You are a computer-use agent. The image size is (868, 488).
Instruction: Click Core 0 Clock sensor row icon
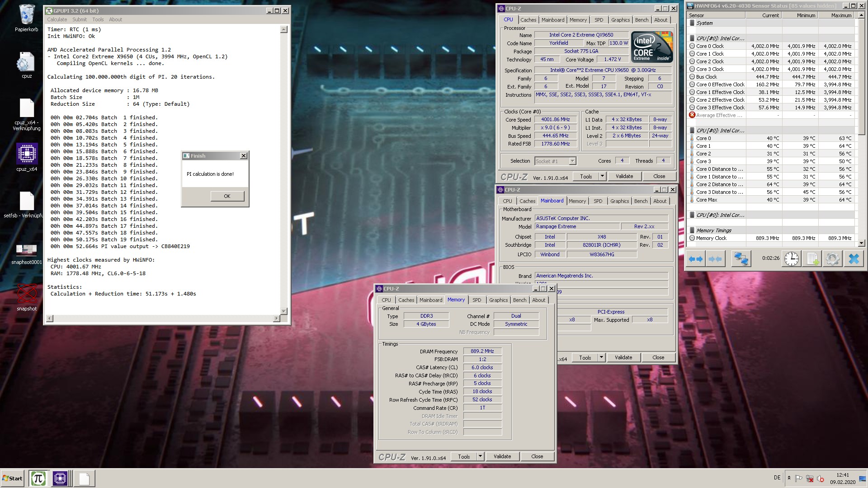692,46
